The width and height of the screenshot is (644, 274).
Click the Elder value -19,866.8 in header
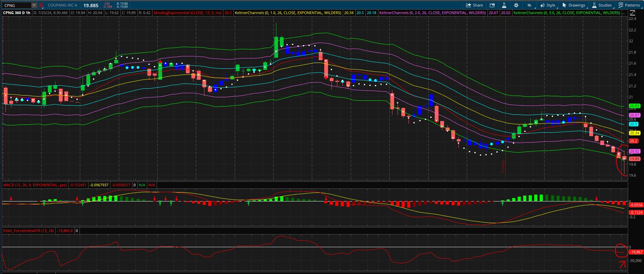click(x=65, y=231)
